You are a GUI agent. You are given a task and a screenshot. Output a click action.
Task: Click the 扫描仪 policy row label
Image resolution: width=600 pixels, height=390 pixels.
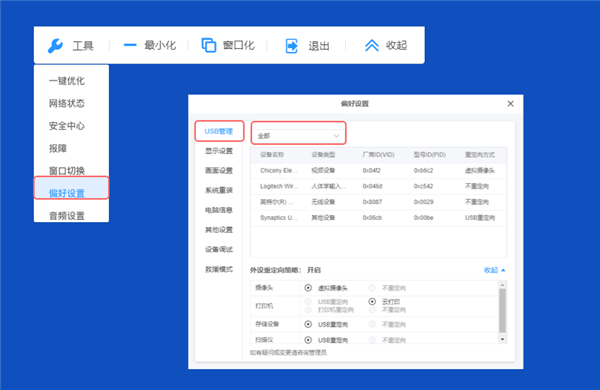264,340
